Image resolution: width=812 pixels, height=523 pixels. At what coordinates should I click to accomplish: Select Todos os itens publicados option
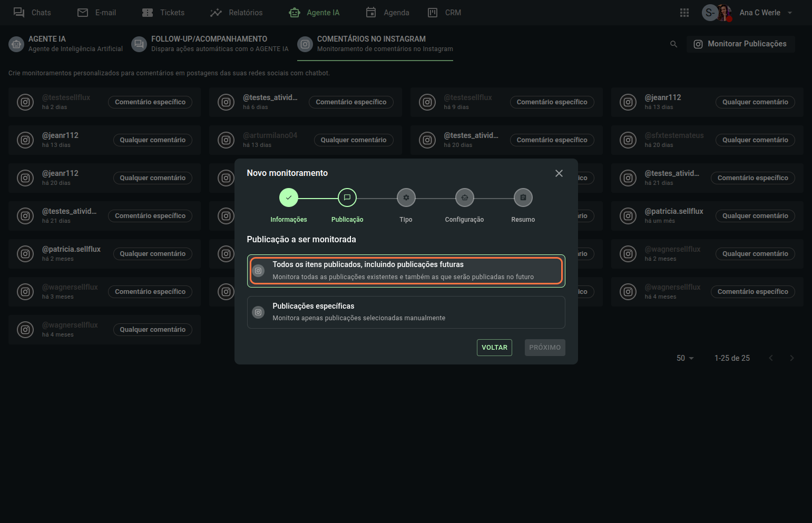click(x=406, y=271)
